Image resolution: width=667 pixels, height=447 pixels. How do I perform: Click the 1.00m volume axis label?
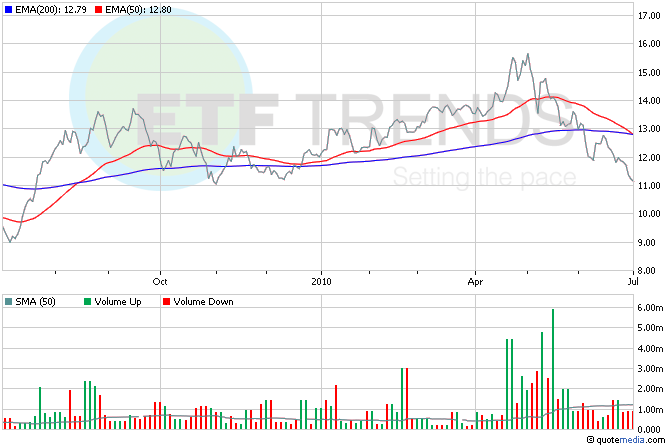pos(650,409)
